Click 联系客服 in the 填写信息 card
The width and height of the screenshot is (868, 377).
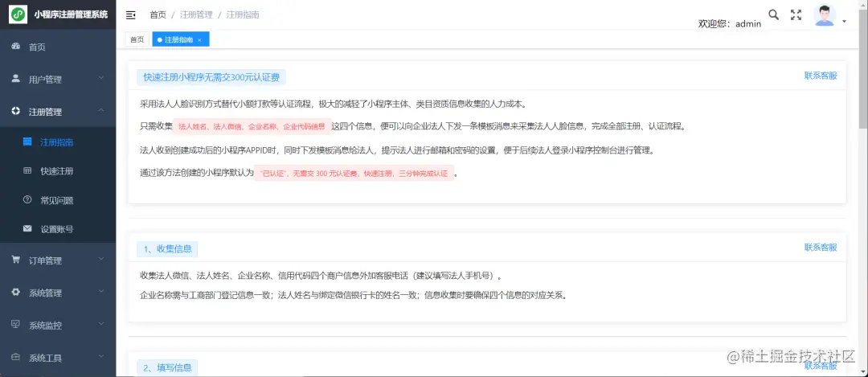[x=821, y=366]
